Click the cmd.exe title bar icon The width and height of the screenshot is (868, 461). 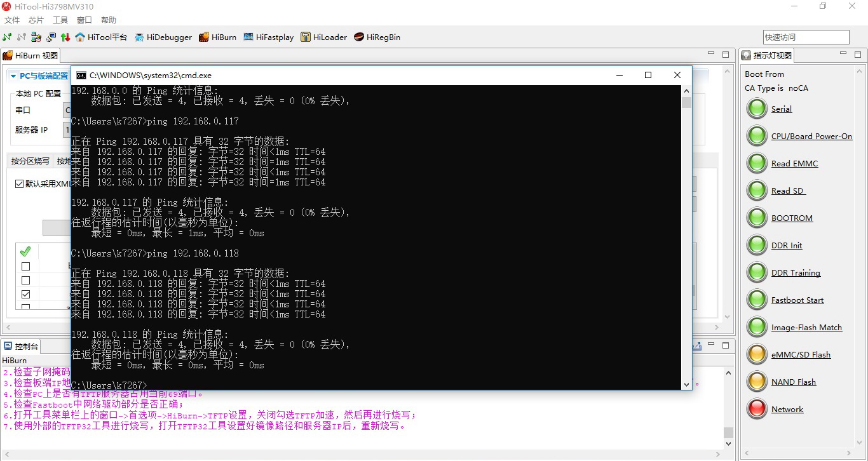coord(81,75)
